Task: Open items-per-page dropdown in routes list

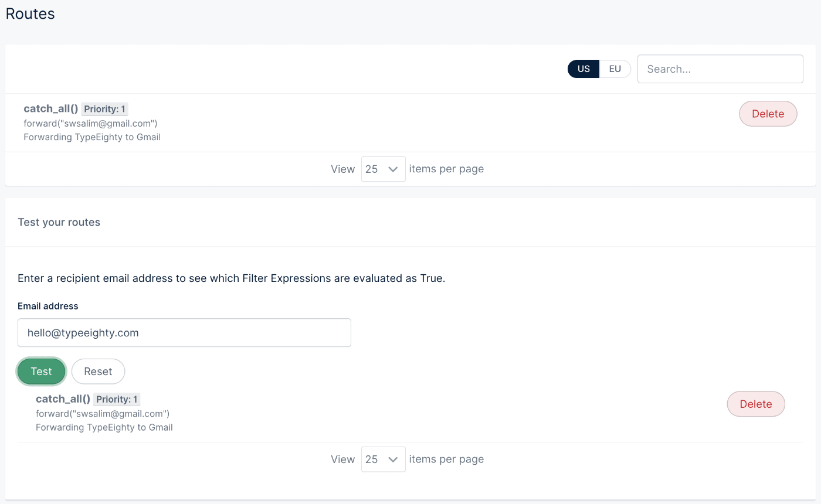Action: point(384,169)
